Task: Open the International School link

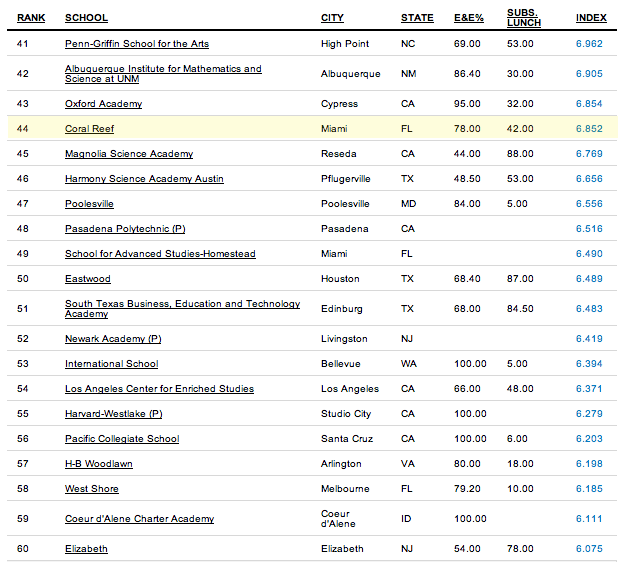Action: [x=112, y=364]
